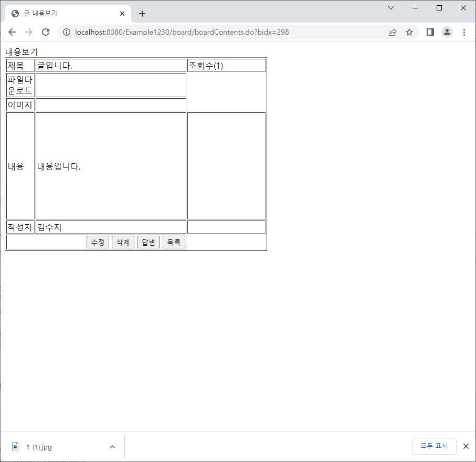Open a new browser tab
Viewport: 476px width, 462px height.
tap(142, 14)
